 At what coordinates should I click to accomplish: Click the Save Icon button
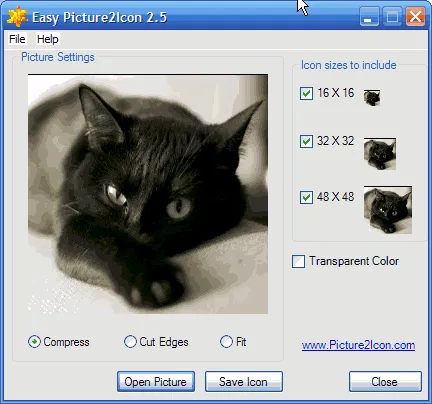click(244, 382)
